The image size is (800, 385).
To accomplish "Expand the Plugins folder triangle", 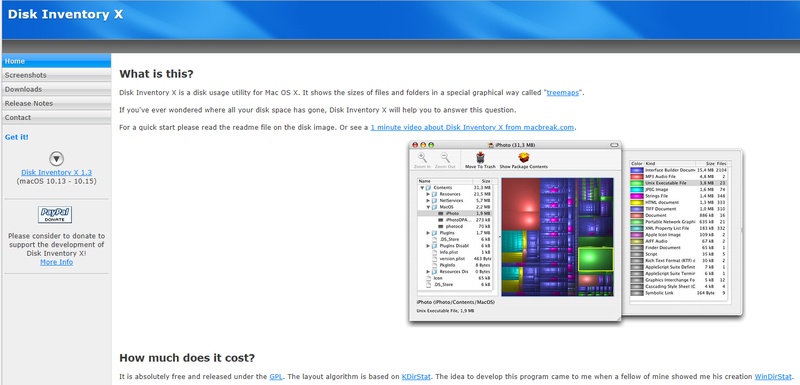I will pos(428,233).
